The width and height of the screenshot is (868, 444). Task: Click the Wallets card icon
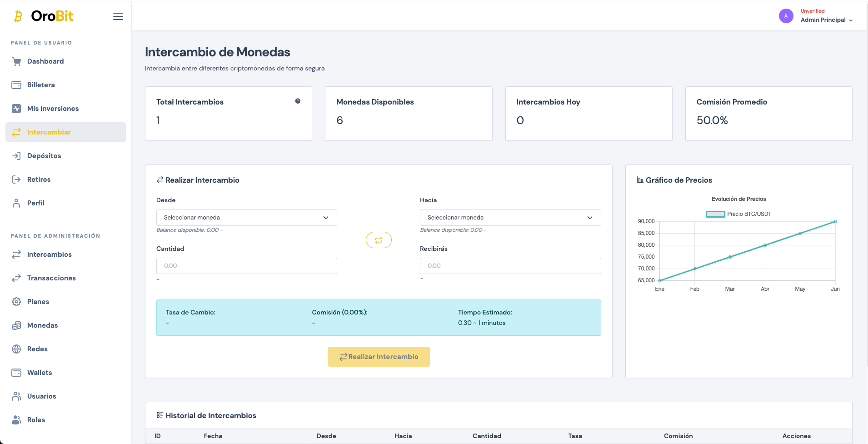point(16,373)
